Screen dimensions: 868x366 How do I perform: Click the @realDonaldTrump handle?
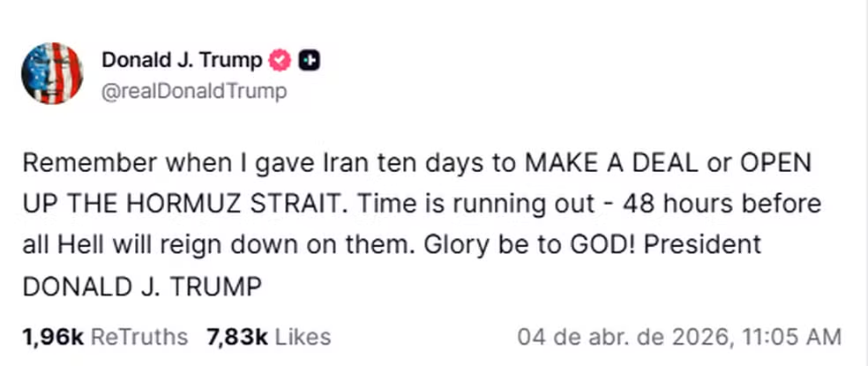point(194,90)
